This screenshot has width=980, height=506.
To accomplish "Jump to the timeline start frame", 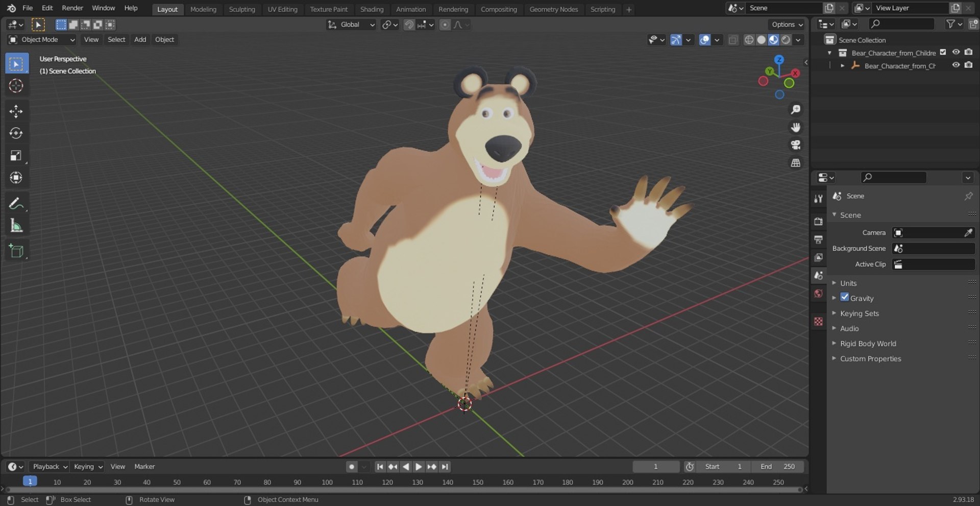I will (380, 467).
